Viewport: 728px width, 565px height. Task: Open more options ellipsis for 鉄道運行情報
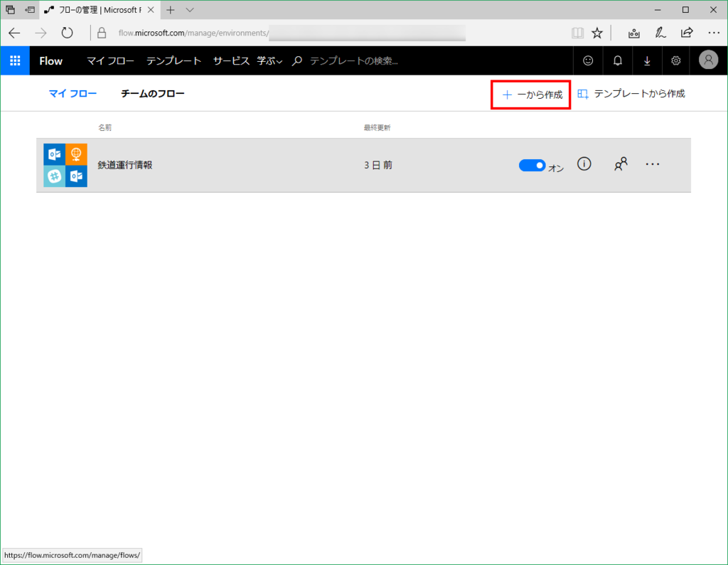coord(653,164)
